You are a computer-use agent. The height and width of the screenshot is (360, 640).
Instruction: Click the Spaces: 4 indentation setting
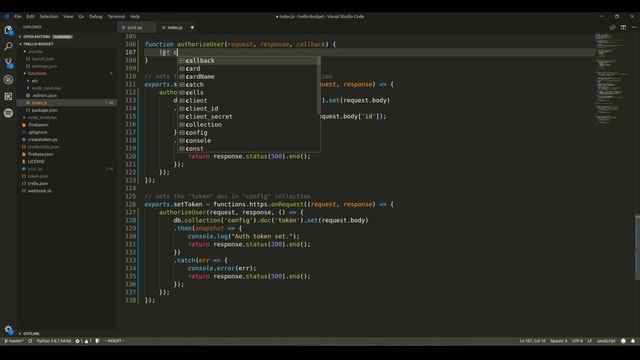[x=558, y=341]
